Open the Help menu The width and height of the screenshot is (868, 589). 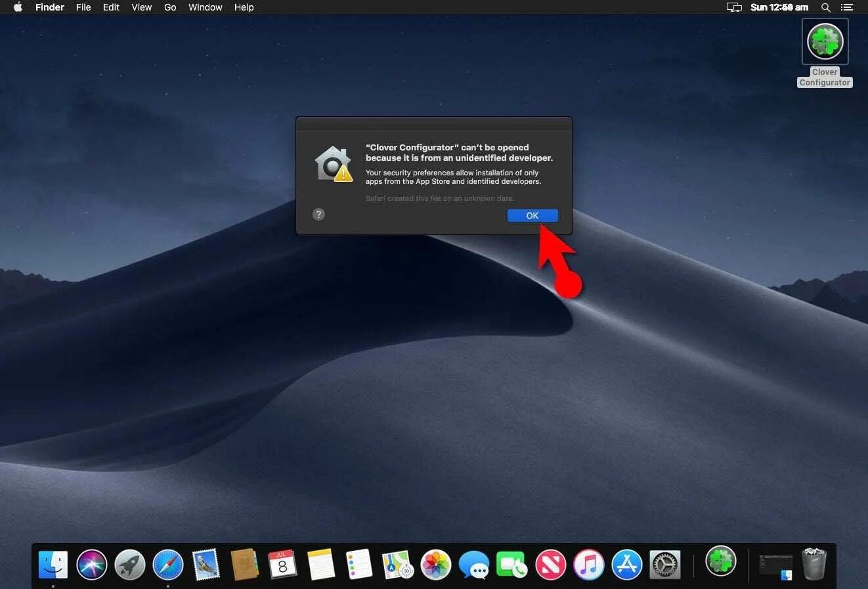(x=244, y=7)
